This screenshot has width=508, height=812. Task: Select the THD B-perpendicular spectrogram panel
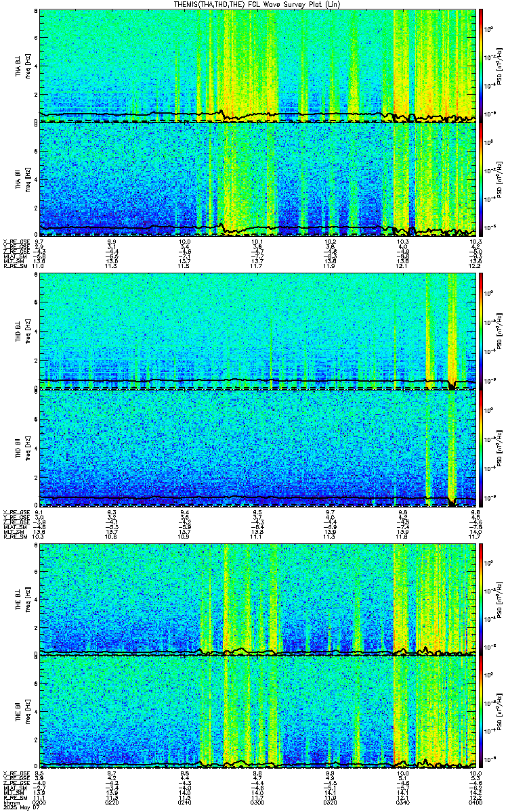point(257,331)
